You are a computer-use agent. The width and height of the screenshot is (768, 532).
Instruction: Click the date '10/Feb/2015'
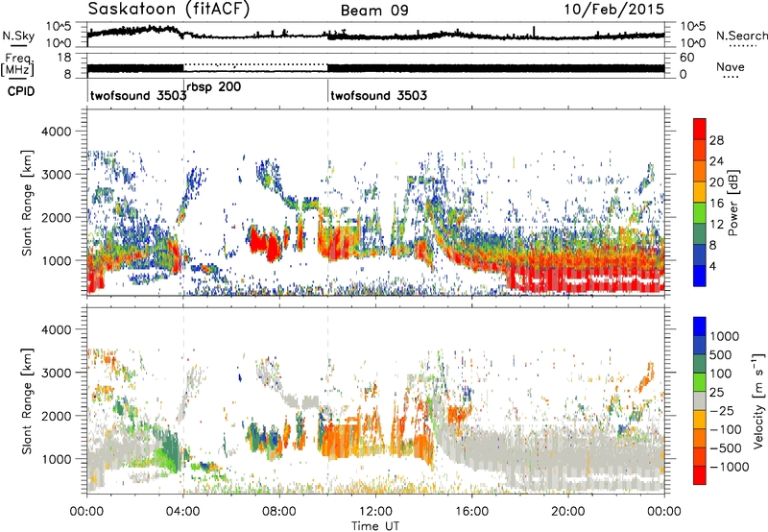(x=614, y=10)
